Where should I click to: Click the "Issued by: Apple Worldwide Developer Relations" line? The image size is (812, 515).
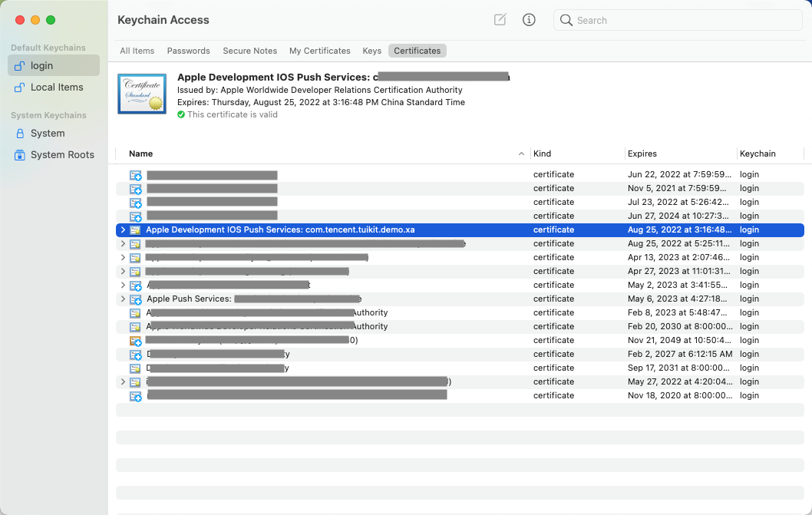[320, 90]
